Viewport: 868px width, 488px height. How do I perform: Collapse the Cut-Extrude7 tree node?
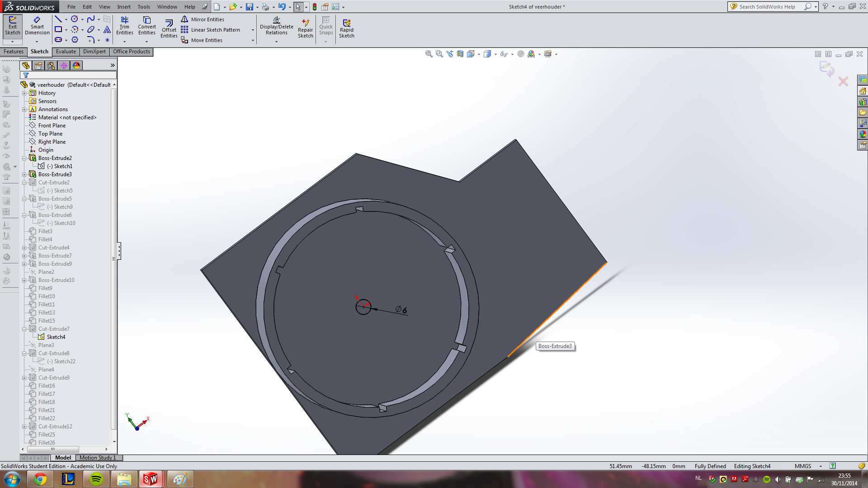(x=24, y=329)
